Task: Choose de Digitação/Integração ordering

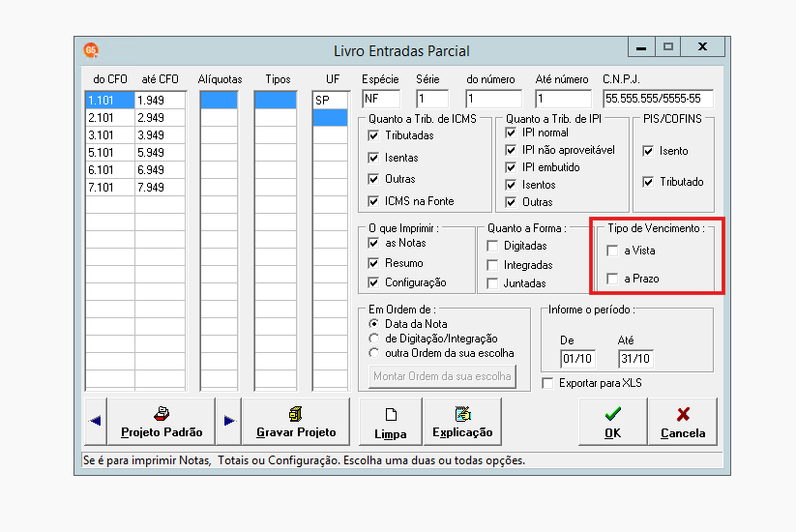Action: [374, 339]
